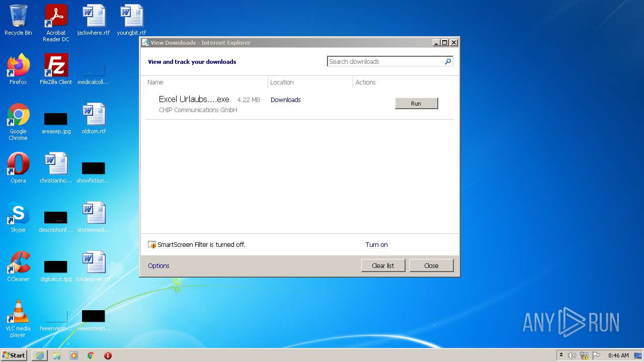
Task: Launch VLC media player shortcut
Action: (x=18, y=319)
